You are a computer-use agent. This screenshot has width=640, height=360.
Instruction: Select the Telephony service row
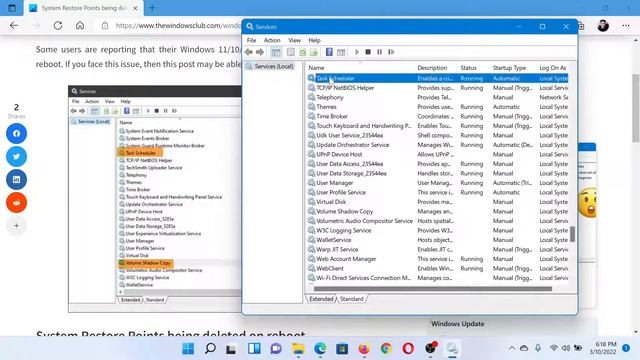(x=438, y=98)
